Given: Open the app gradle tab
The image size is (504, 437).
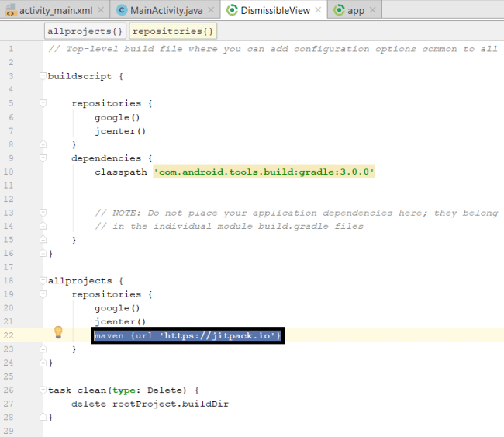Looking at the screenshot, I should point(355,10).
